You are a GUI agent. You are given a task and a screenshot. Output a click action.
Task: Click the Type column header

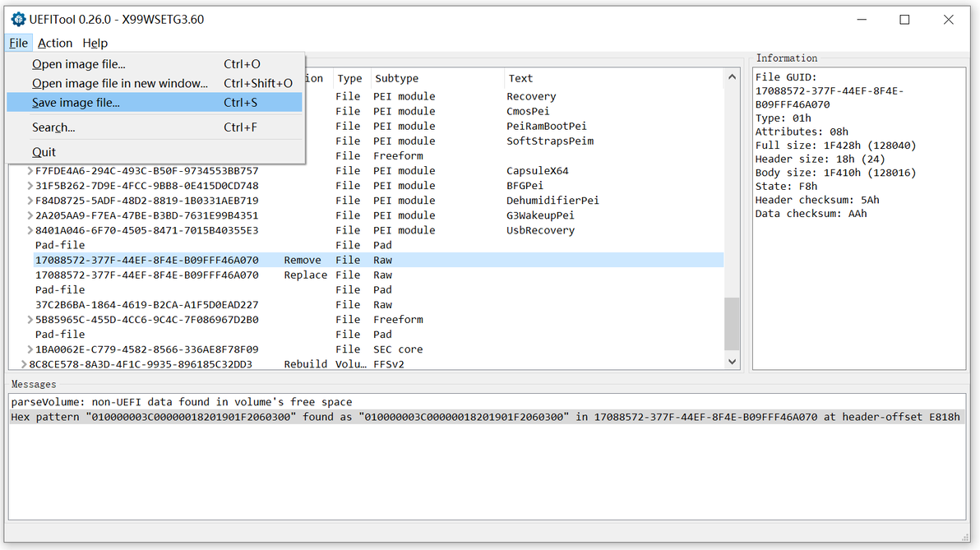352,78
